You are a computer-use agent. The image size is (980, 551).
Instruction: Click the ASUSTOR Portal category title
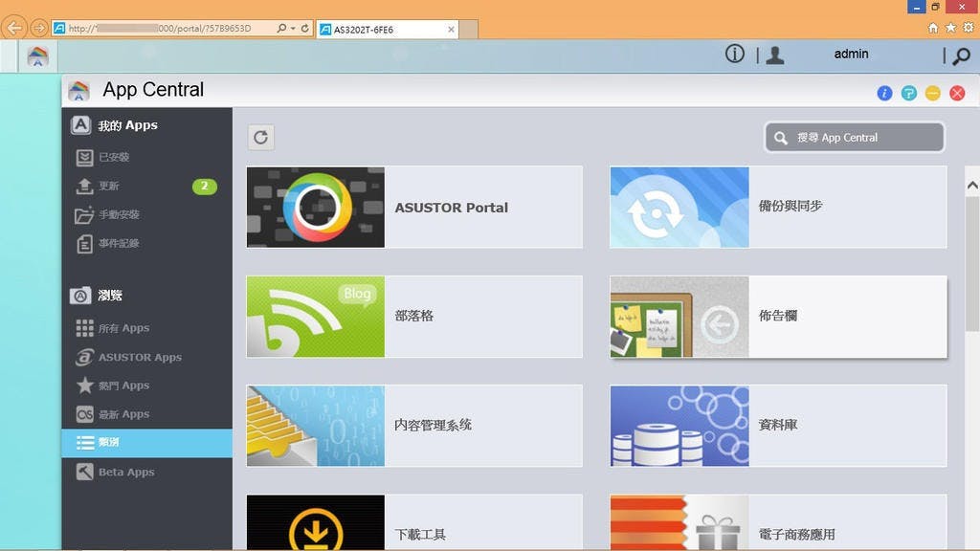tap(452, 208)
